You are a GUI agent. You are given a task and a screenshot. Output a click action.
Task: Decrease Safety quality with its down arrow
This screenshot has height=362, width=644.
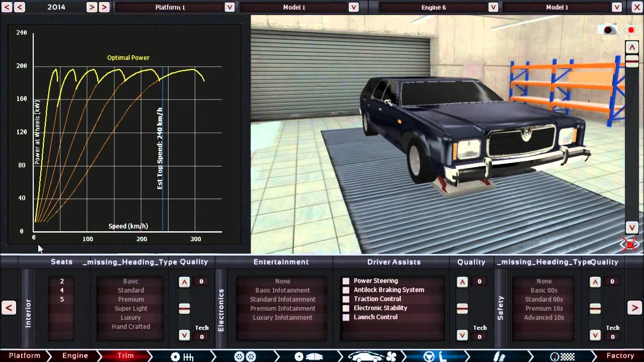click(595, 335)
